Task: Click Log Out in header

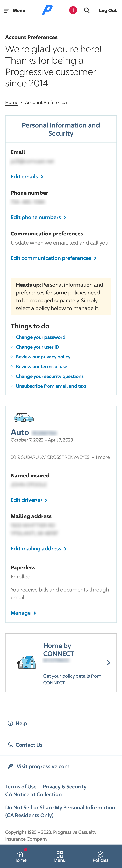Action: point(108,10)
